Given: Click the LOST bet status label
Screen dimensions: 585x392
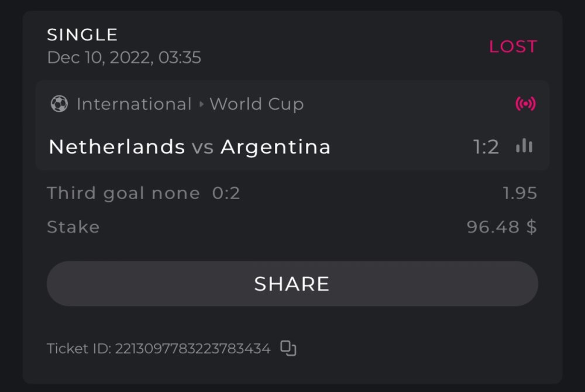Looking at the screenshot, I should pyautogui.click(x=513, y=47).
